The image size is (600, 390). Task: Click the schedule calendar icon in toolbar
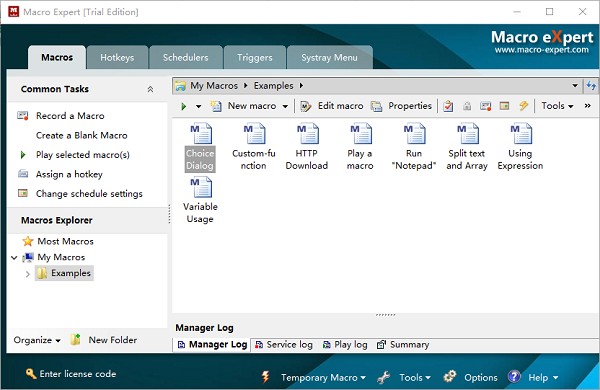pos(504,106)
